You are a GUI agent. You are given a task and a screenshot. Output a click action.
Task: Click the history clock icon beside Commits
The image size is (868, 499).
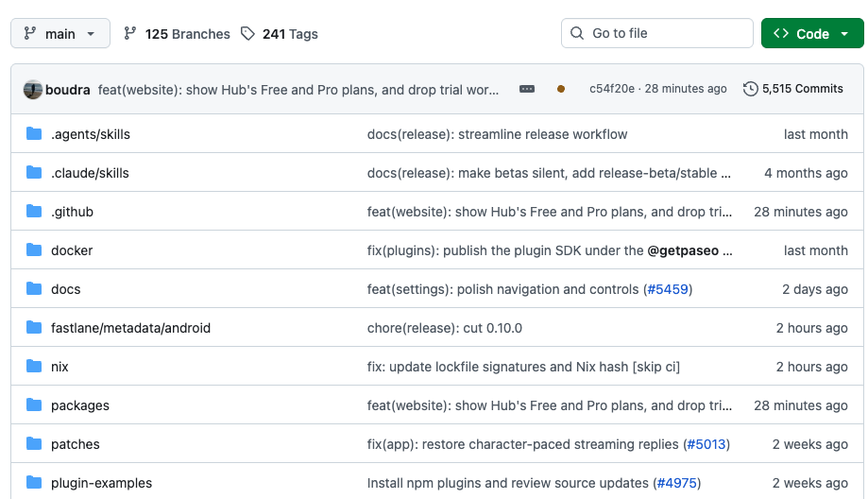click(750, 89)
